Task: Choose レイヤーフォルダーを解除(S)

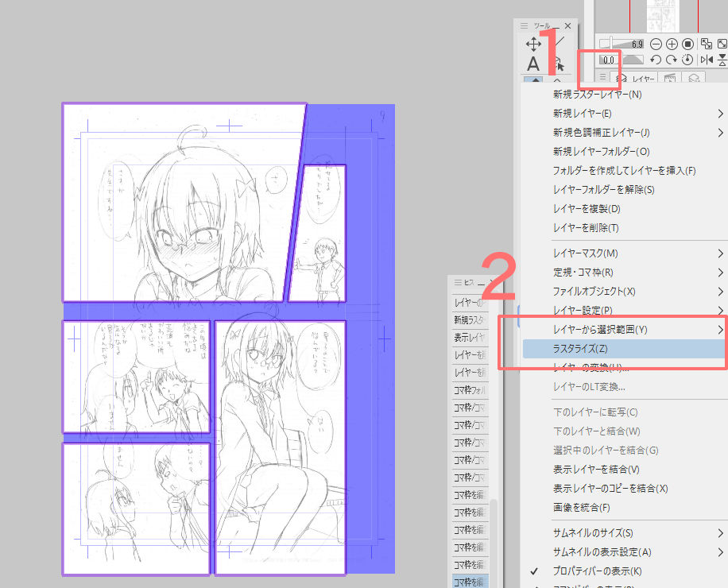Action: [603, 190]
